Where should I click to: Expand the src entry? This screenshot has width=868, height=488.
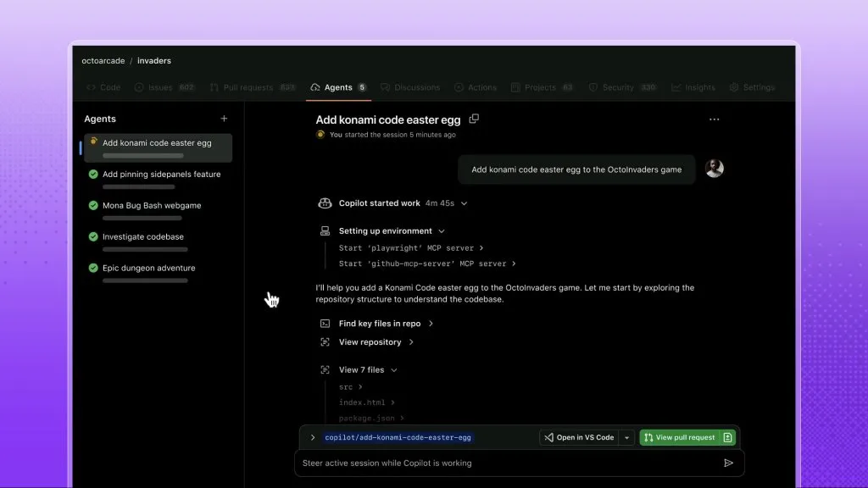tap(360, 387)
